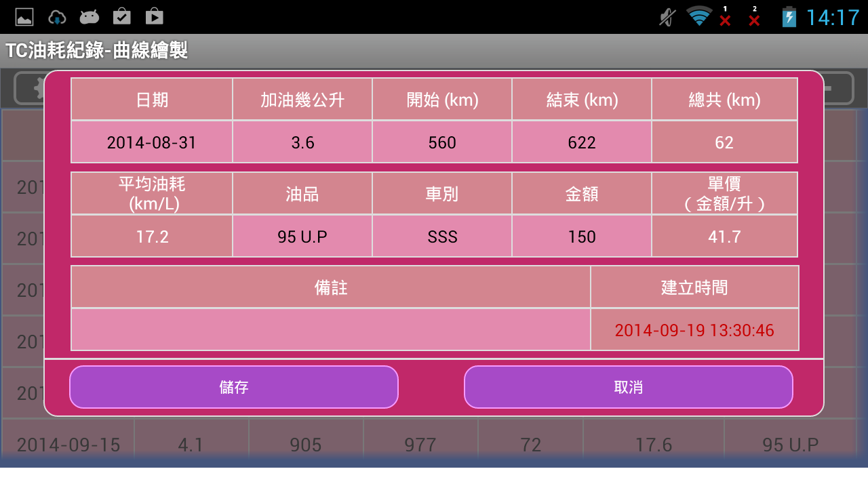Tap the clock showing 14:17
The image size is (868, 488).
pyautogui.click(x=833, y=17)
